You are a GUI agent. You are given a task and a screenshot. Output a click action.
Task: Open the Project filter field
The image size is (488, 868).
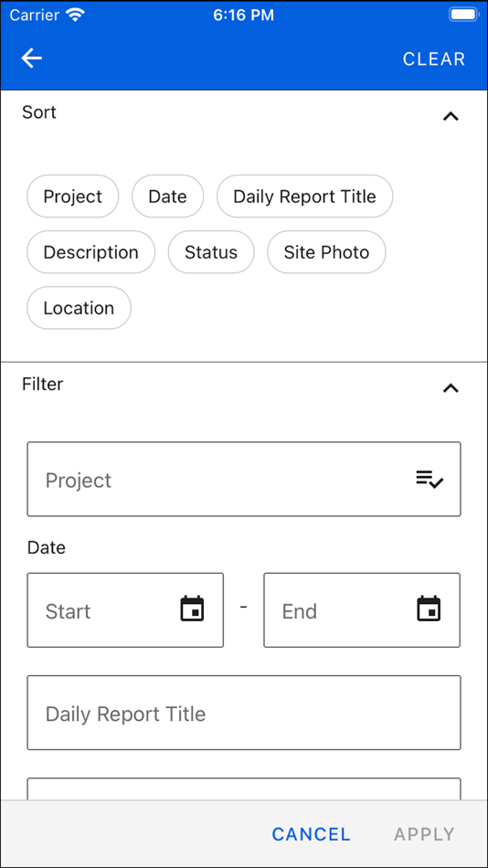pyautogui.click(x=244, y=480)
